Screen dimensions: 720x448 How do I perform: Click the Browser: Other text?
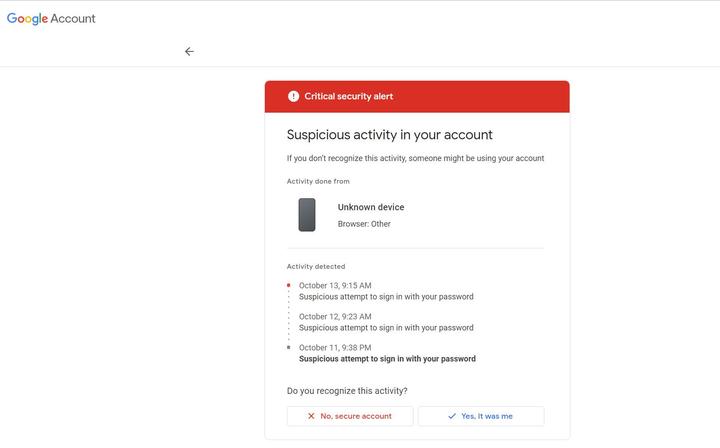[364, 224]
